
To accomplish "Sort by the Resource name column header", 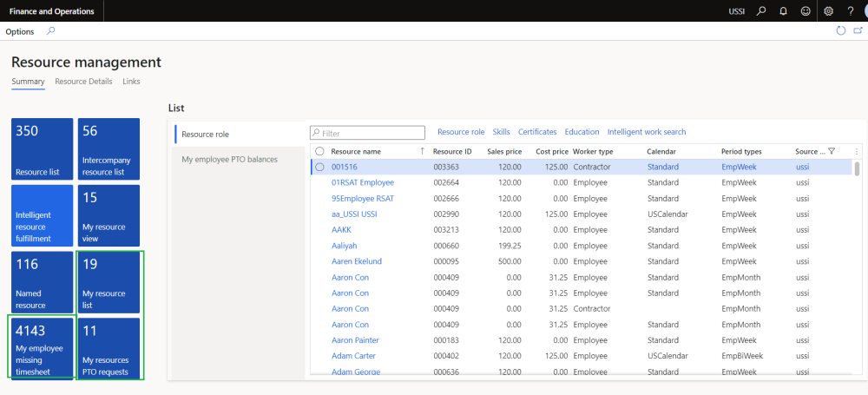I will pyautogui.click(x=356, y=152).
